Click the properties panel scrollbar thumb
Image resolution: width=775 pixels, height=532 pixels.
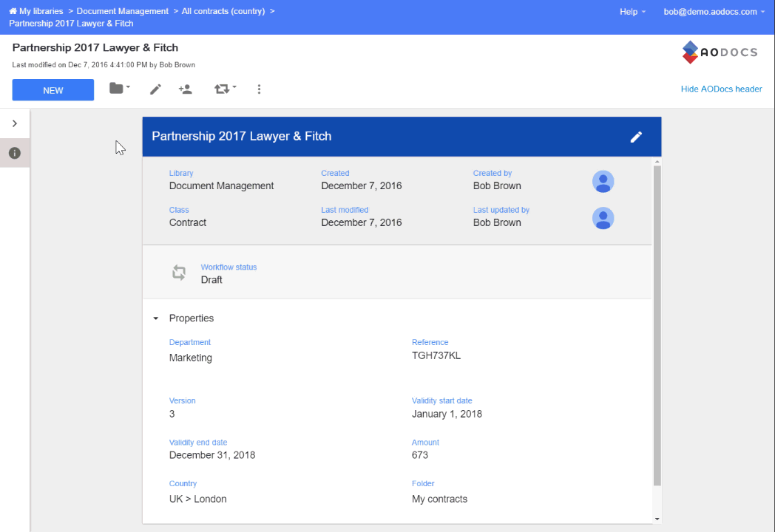click(657, 326)
